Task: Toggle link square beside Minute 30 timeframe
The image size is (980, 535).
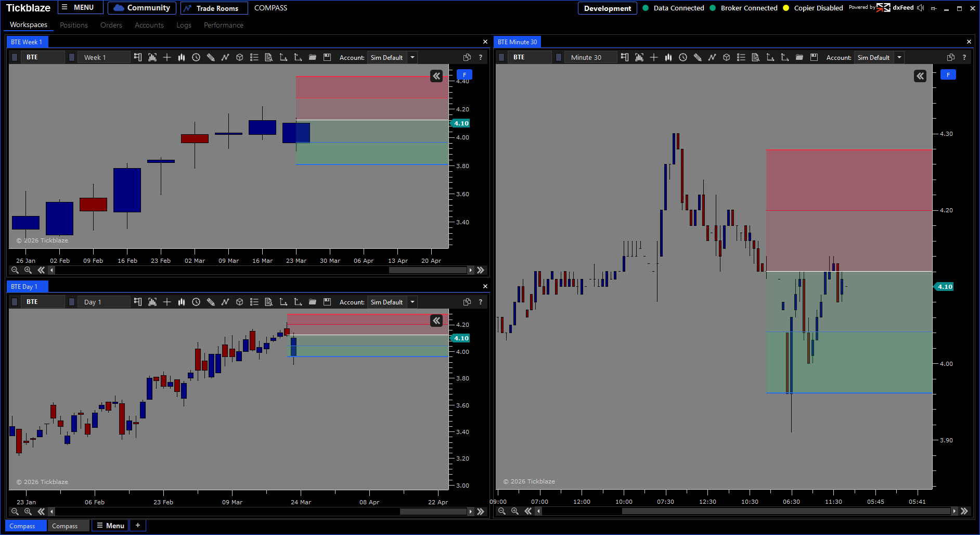Action: pyautogui.click(x=559, y=57)
